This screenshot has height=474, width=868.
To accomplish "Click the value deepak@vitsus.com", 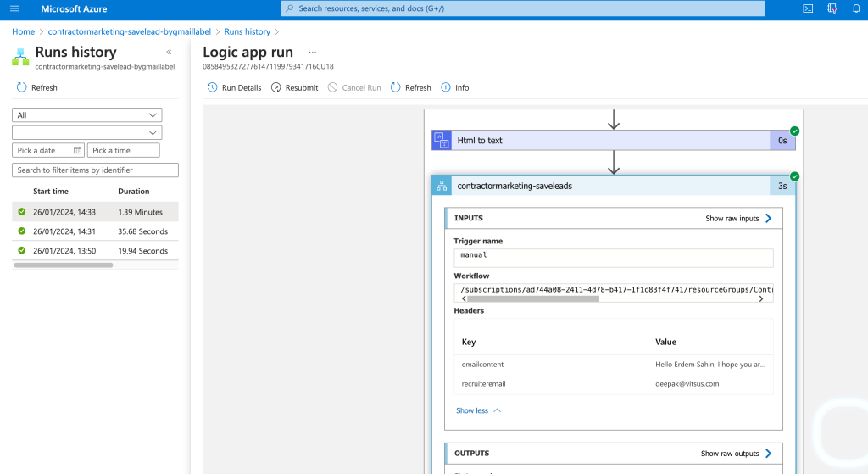I will 687,384.
